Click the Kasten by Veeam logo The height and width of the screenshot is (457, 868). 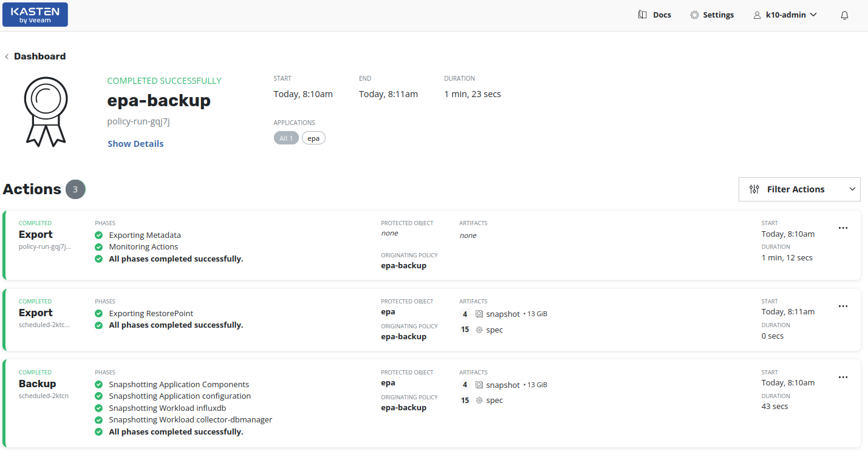click(35, 15)
